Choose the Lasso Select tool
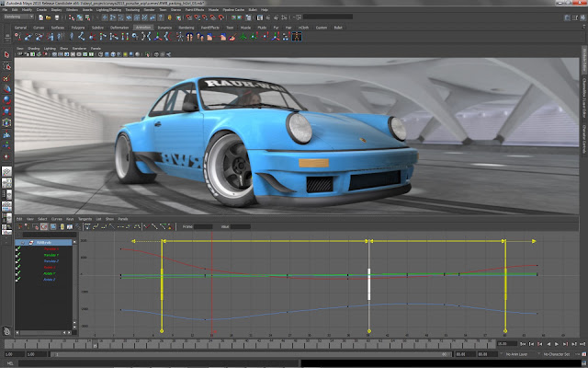Image resolution: width=588 pixels, height=368 pixels. click(6, 66)
